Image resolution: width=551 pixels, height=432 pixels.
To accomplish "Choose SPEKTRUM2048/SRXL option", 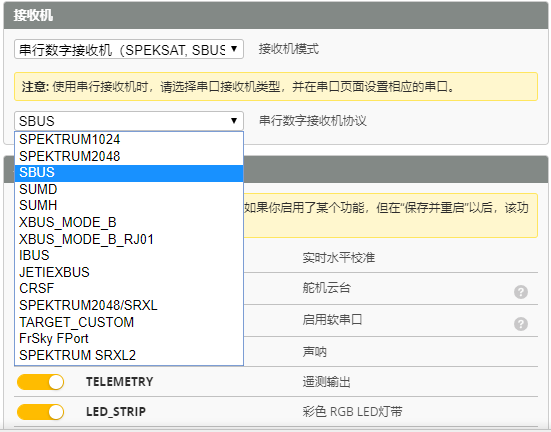I will (129, 305).
